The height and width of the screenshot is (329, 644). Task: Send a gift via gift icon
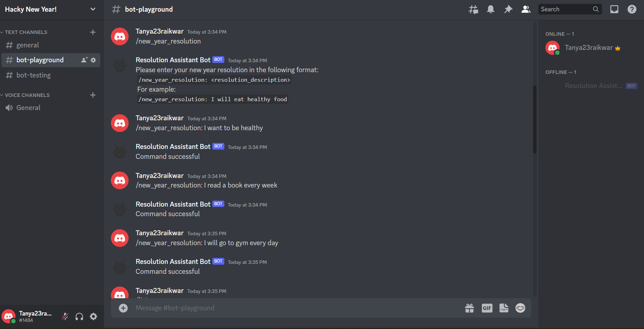pyautogui.click(x=469, y=308)
